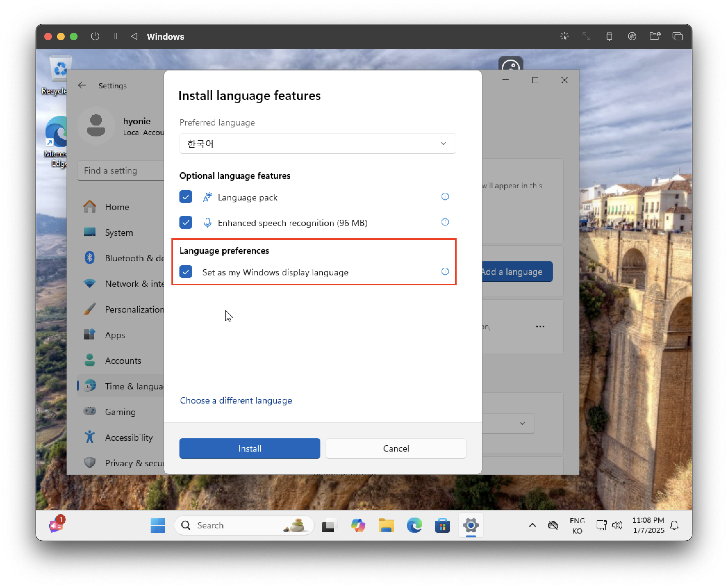Toggle Set as my Windows display language
Image resolution: width=728 pixels, height=588 pixels.
click(186, 272)
